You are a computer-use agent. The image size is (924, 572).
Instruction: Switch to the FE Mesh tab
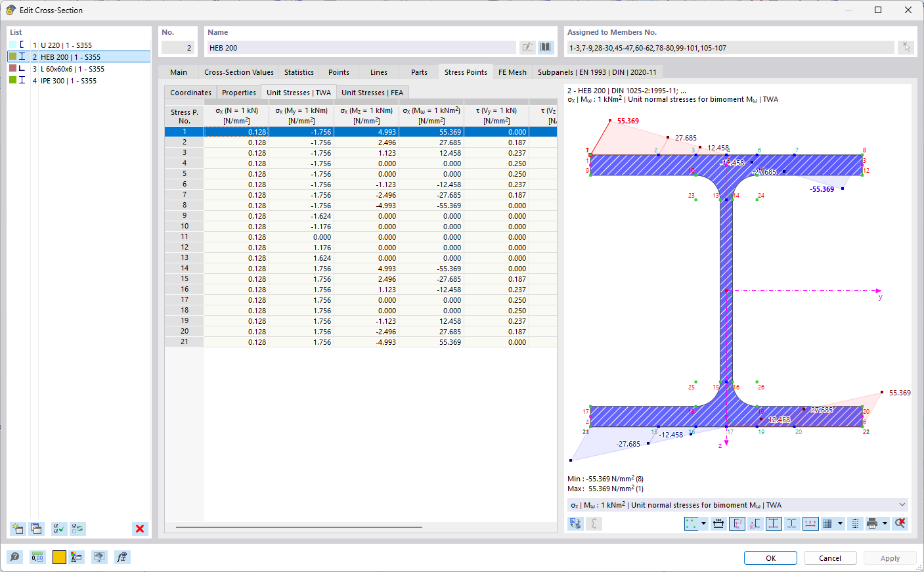tap(512, 72)
